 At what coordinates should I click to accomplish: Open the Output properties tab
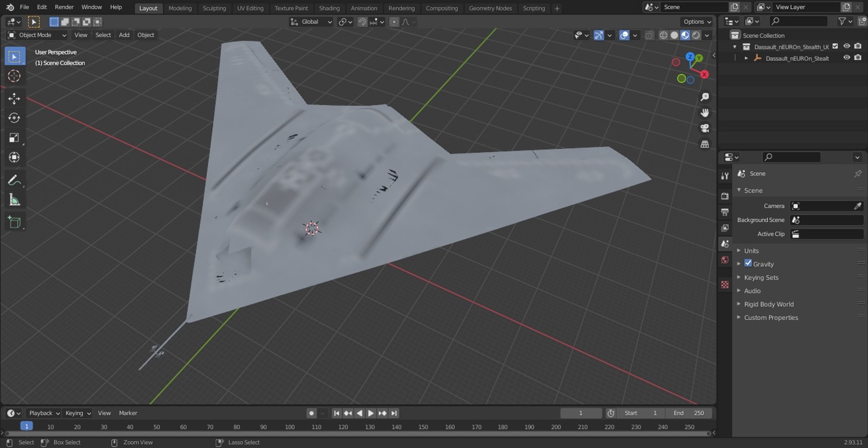(725, 212)
